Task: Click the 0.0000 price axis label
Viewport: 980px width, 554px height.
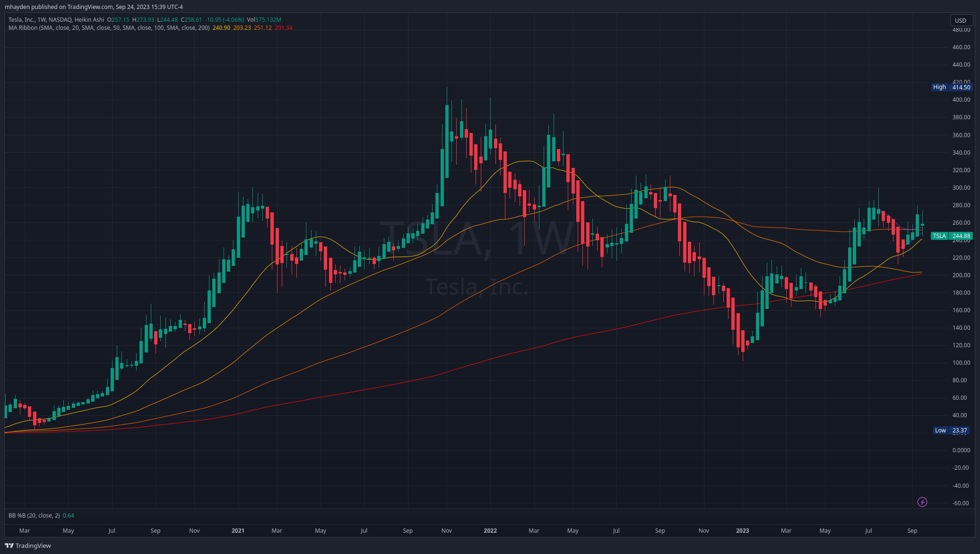Action: [x=962, y=450]
